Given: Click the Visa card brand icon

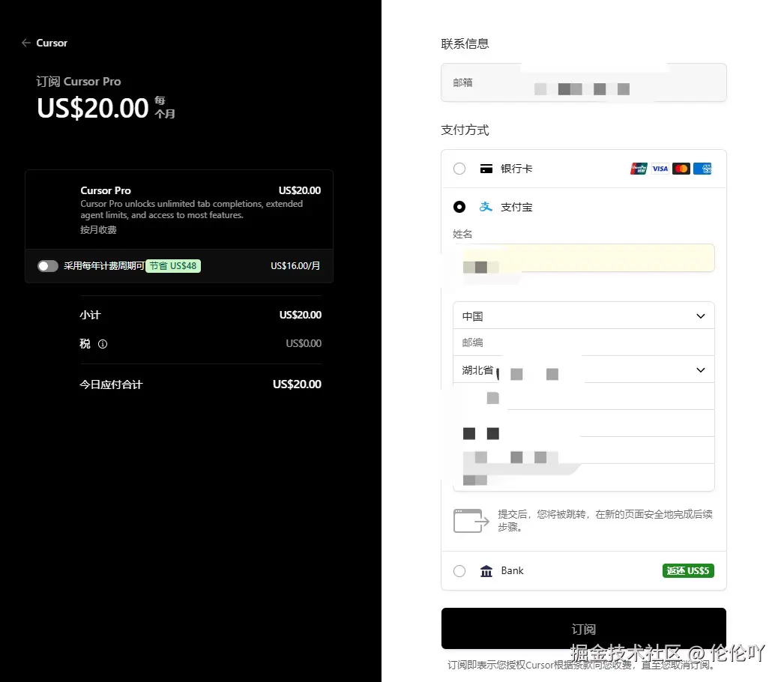Looking at the screenshot, I should click(660, 168).
